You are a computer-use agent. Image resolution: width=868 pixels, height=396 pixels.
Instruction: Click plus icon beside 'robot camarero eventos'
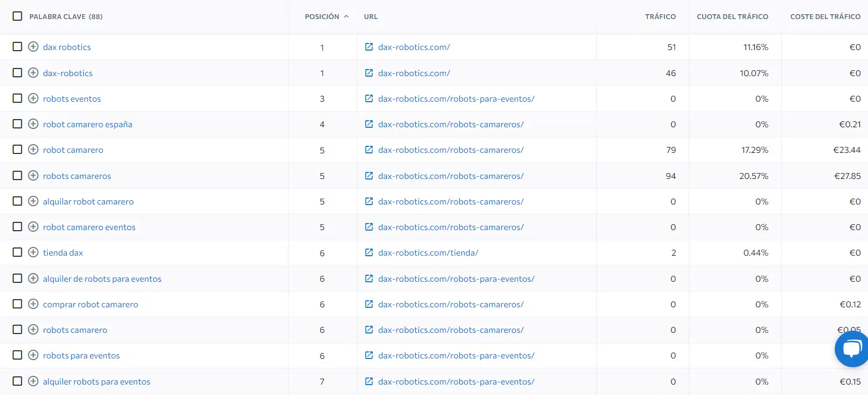pos(33,227)
